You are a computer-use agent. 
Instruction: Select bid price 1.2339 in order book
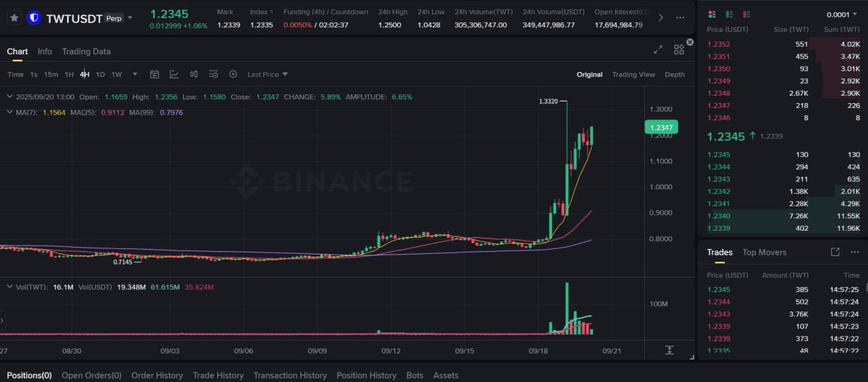point(718,228)
